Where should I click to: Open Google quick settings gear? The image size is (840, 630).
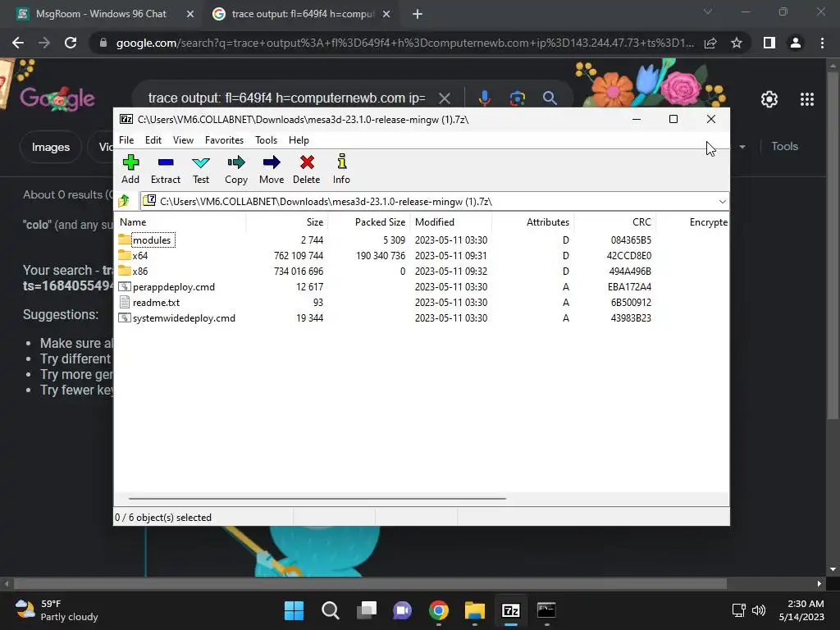pos(769,99)
